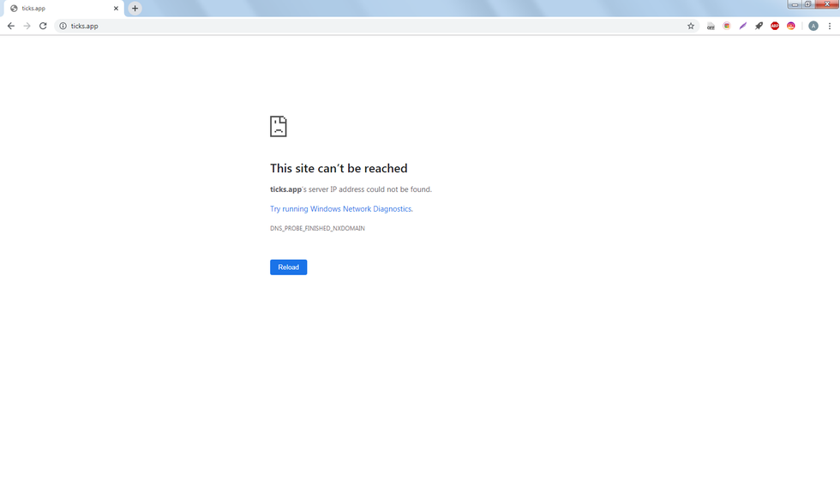Click the blue Reload button

click(288, 267)
